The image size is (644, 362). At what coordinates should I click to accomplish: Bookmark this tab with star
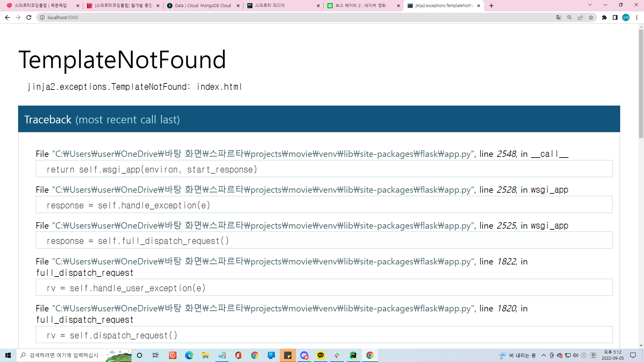click(591, 17)
